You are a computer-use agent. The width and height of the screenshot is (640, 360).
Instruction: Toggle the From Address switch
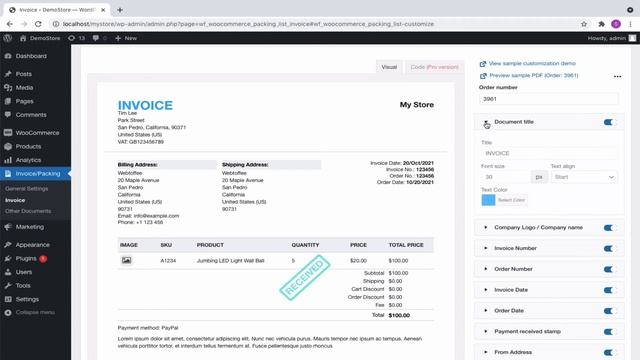[x=609, y=353]
